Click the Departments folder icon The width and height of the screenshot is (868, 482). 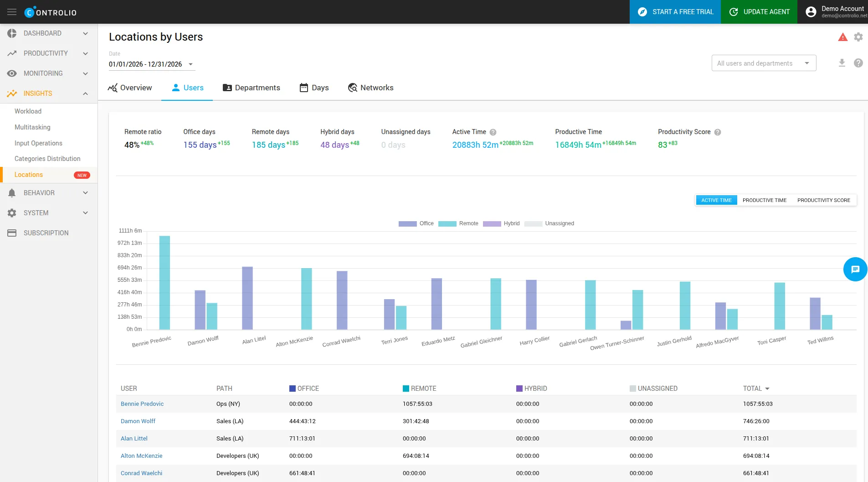[x=227, y=88]
